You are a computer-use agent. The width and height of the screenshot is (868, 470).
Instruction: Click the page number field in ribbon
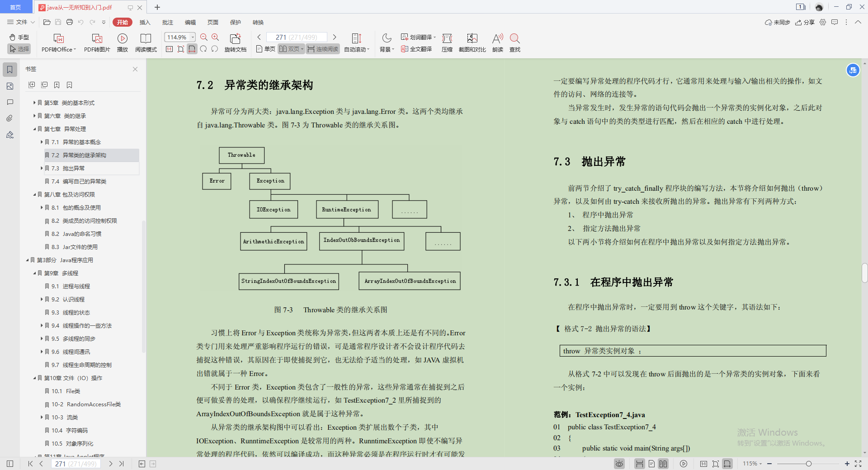[297, 37]
